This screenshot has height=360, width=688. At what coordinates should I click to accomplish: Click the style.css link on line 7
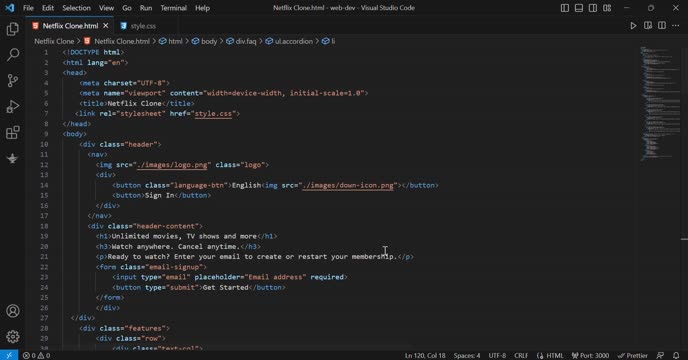click(213, 114)
